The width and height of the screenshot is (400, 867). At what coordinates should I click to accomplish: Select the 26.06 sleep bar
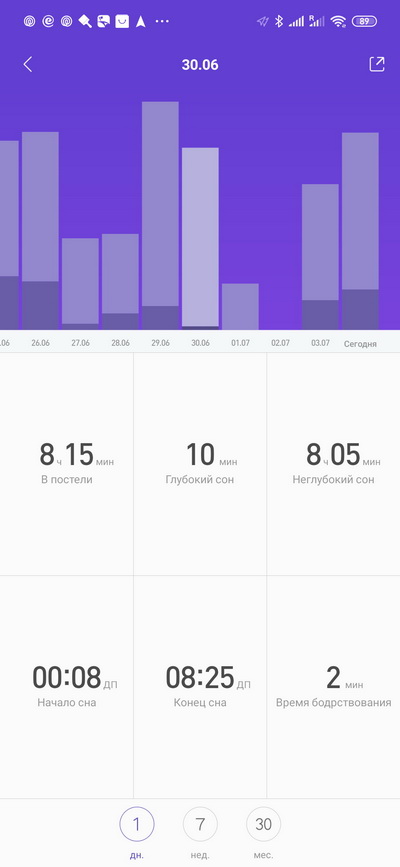pyautogui.click(x=40, y=231)
